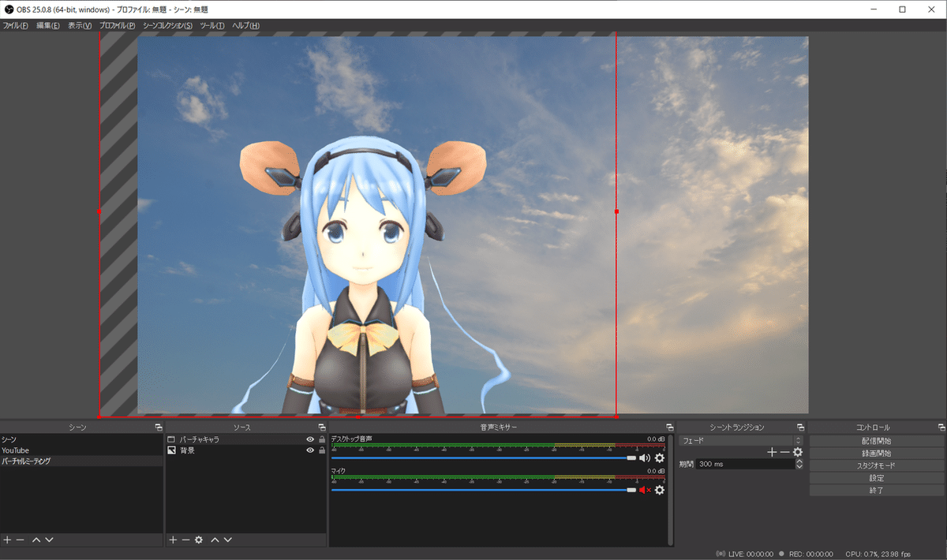Adjust the マイク volume slider handle
The height and width of the screenshot is (560, 947).
(631, 490)
